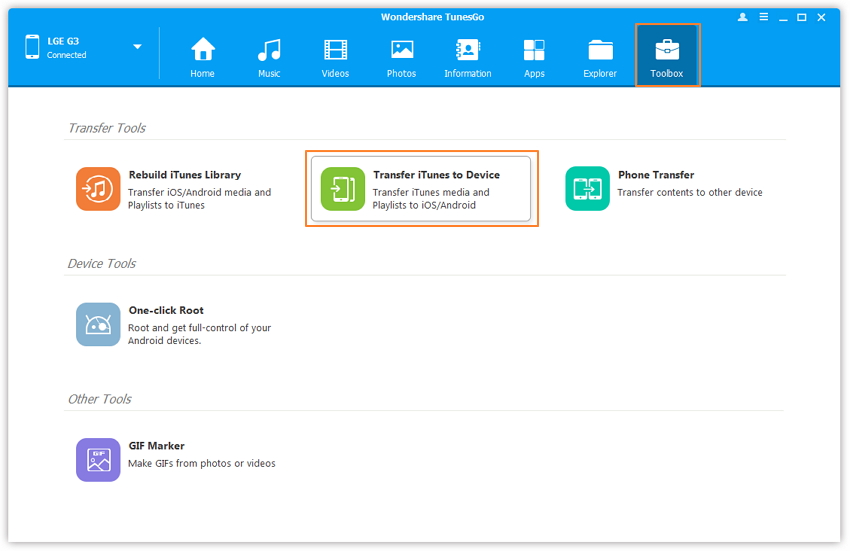
Task: Expand the LGE G3 device dropdown
Action: (137, 47)
